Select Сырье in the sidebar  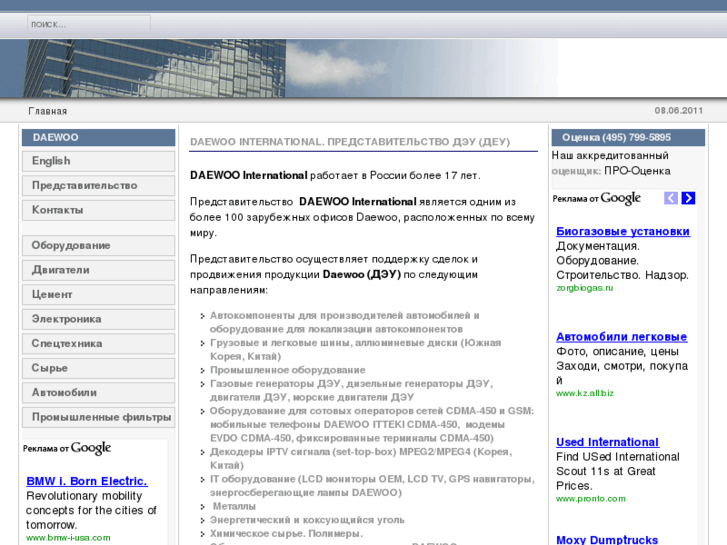(98, 368)
